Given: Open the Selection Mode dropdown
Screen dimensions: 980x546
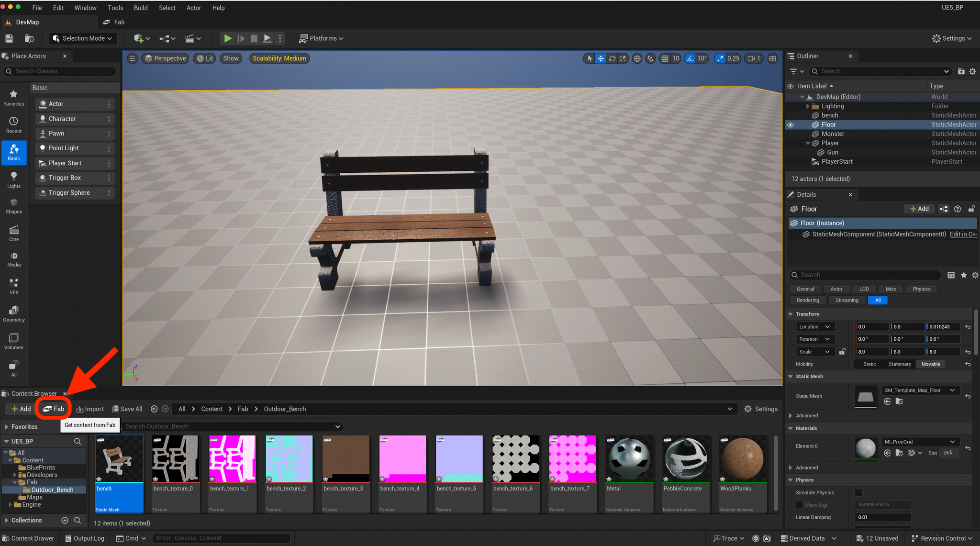Looking at the screenshot, I should tap(83, 38).
